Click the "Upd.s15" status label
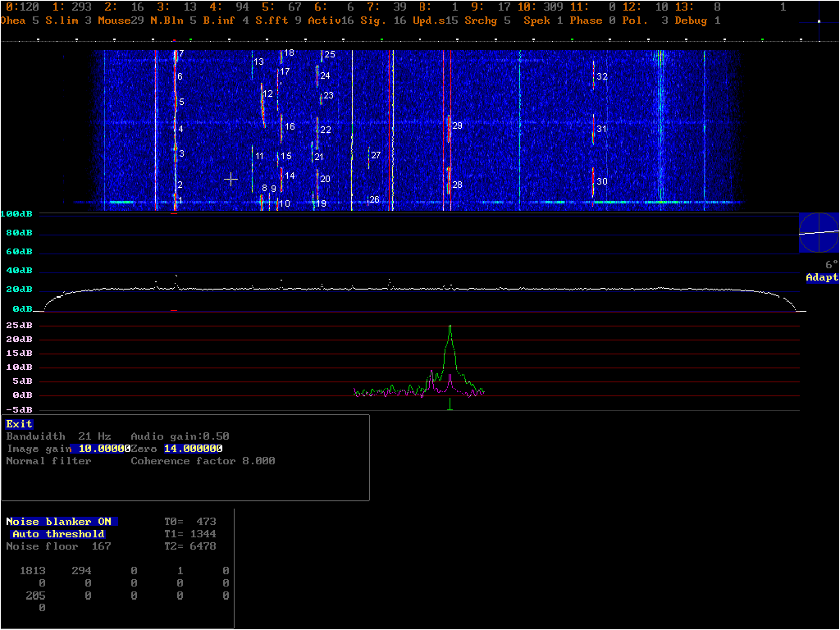The image size is (840, 630). point(436,21)
